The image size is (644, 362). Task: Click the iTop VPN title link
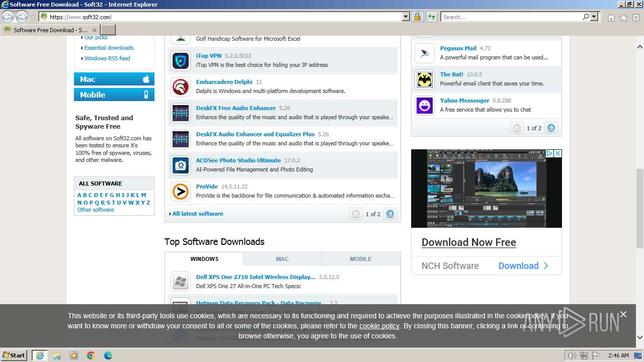(x=209, y=56)
